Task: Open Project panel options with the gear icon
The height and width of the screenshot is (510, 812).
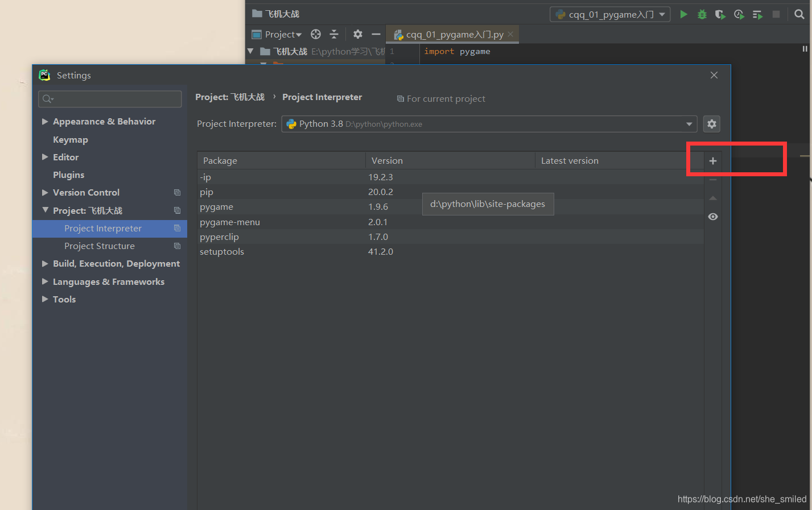Action: (357, 34)
